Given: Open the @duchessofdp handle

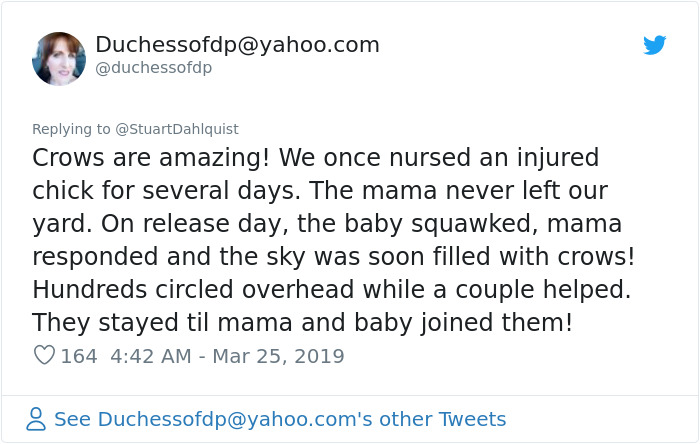Looking at the screenshot, I should 153,68.
